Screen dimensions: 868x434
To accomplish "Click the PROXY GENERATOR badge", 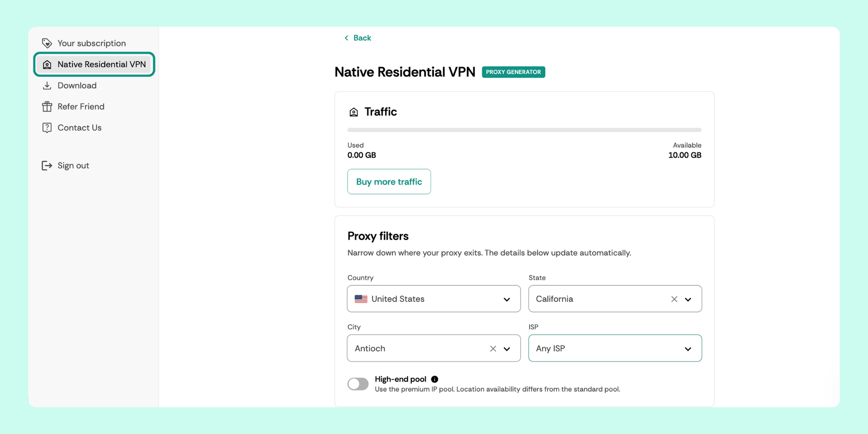I will (x=513, y=72).
